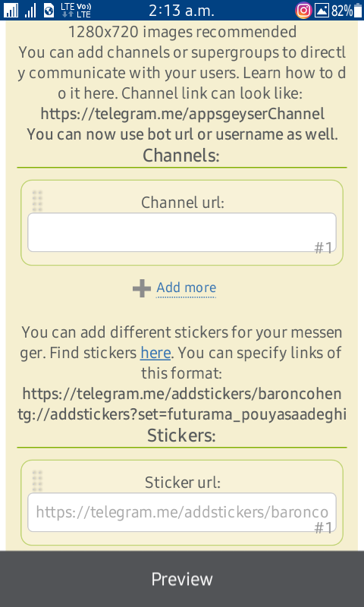This screenshot has width=364, height=607.
Task: Focus the Sticker url input field
Action: (182, 512)
